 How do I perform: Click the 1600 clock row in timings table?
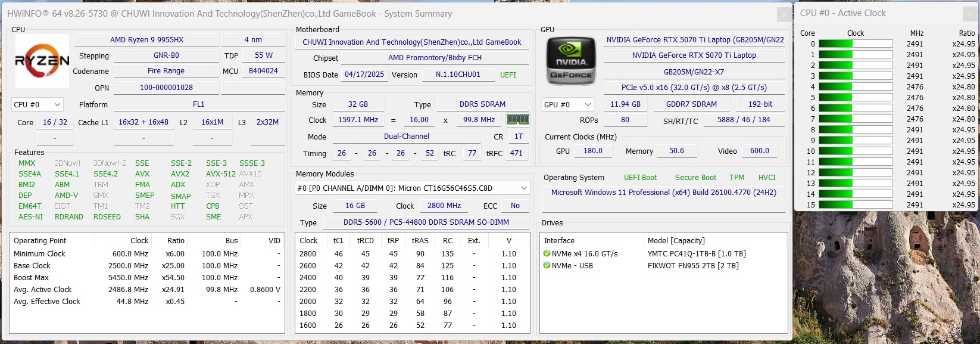click(413, 326)
